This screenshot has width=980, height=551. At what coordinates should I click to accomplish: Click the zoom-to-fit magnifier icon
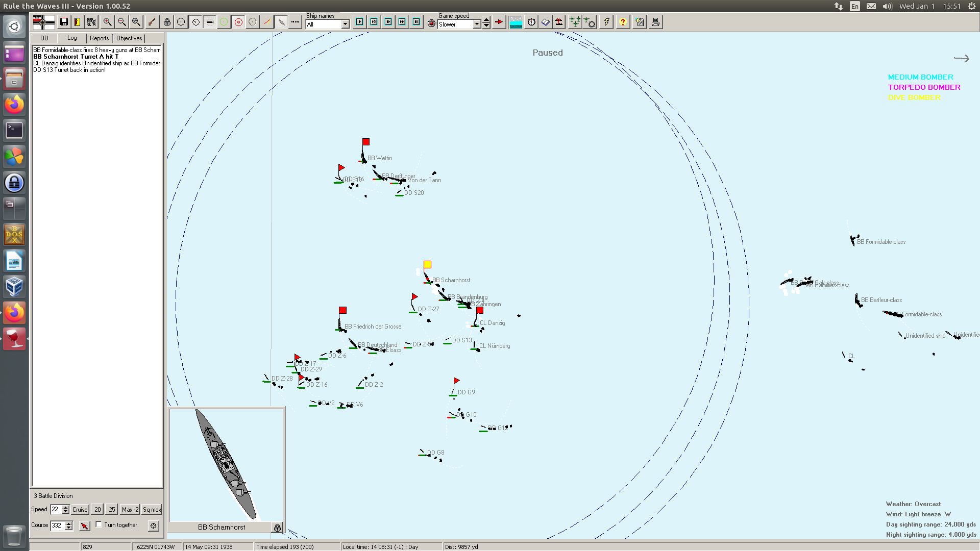tap(136, 22)
